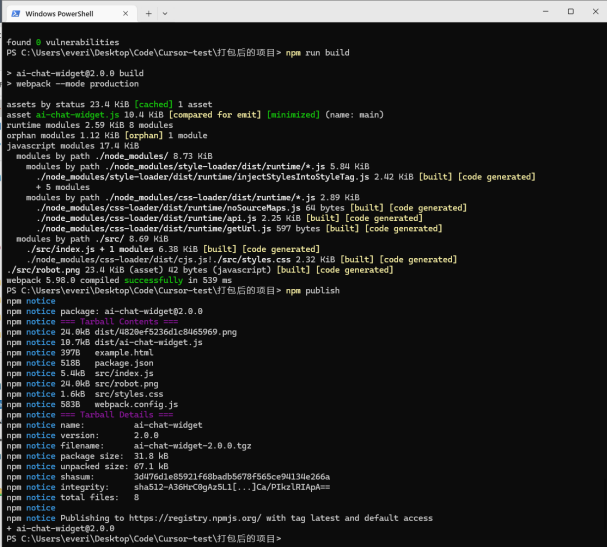Click the 'package.json' file entry

124,363
